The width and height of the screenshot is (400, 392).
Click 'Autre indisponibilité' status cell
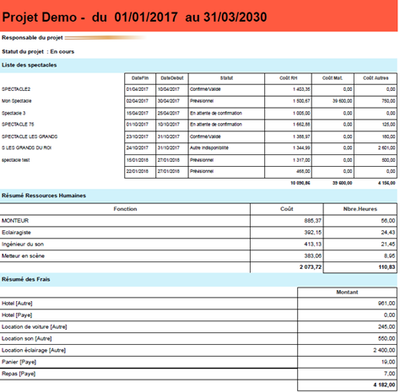(226, 148)
